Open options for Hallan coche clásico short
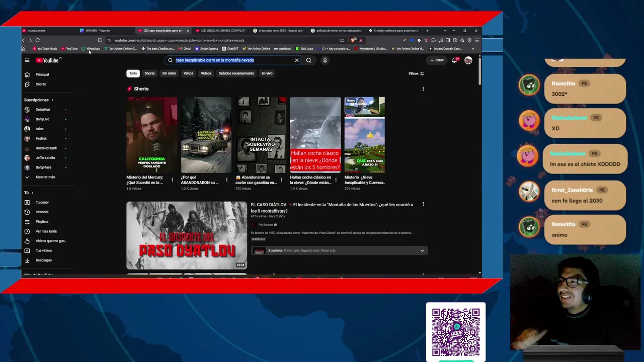 coord(336,179)
